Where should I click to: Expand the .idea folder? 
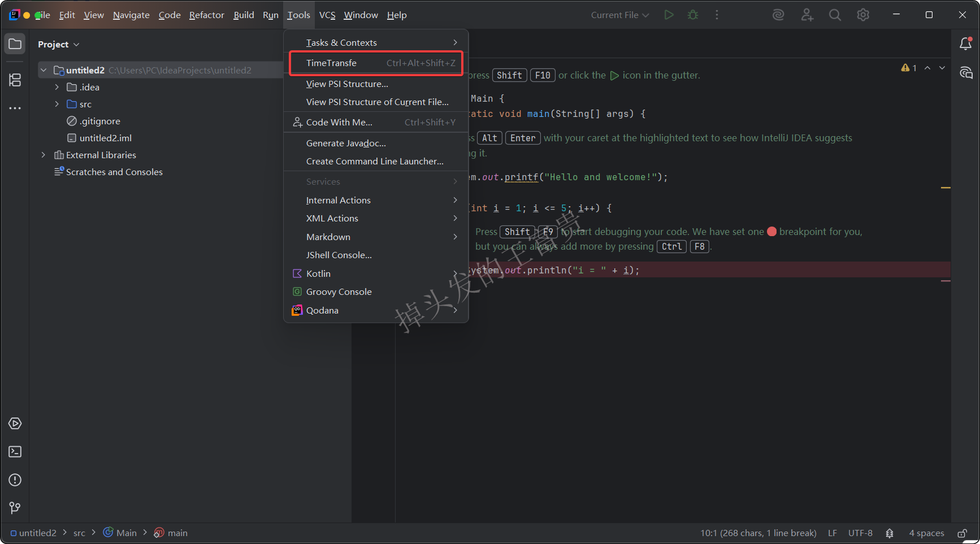coord(57,87)
